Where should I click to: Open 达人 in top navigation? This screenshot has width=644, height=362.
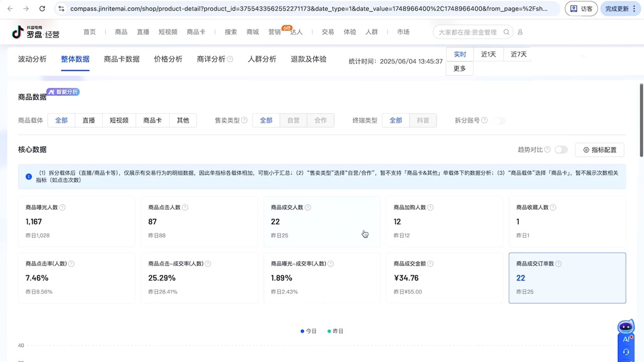click(x=296, y=32)
